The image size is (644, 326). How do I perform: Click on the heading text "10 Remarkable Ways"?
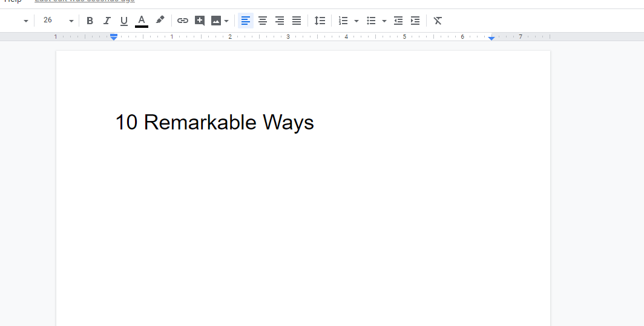[214, 122]
